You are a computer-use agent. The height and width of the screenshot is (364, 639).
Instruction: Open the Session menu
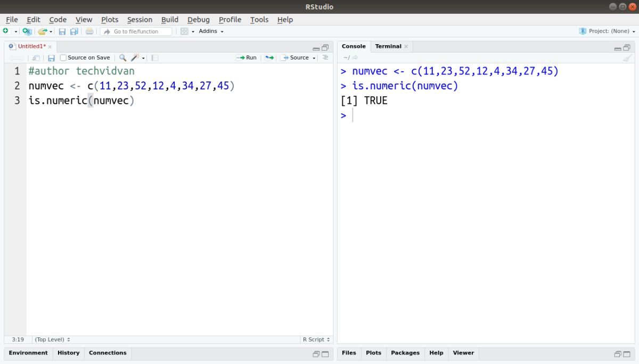140,20
